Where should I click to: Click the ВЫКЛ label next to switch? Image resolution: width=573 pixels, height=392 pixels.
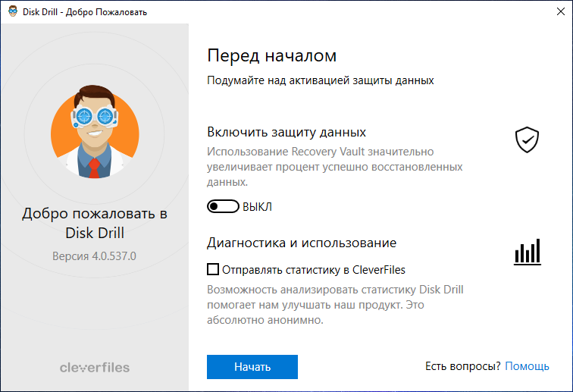tap(257, 207)
